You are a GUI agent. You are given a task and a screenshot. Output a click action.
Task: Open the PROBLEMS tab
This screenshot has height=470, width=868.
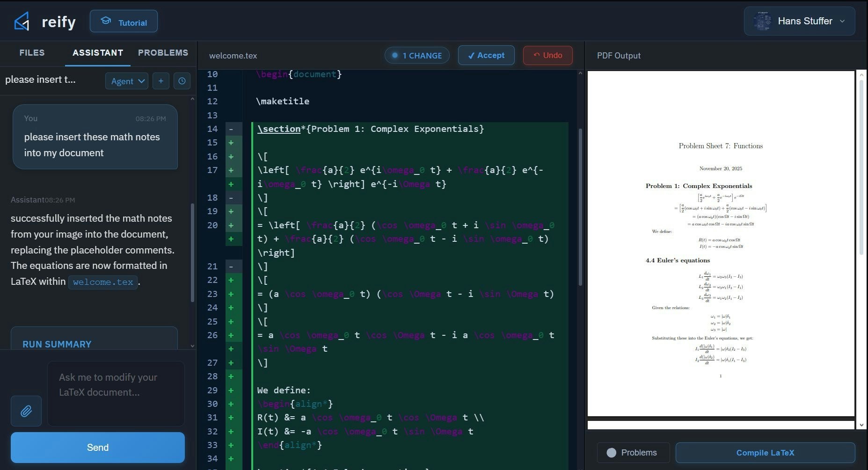point(163,53)
